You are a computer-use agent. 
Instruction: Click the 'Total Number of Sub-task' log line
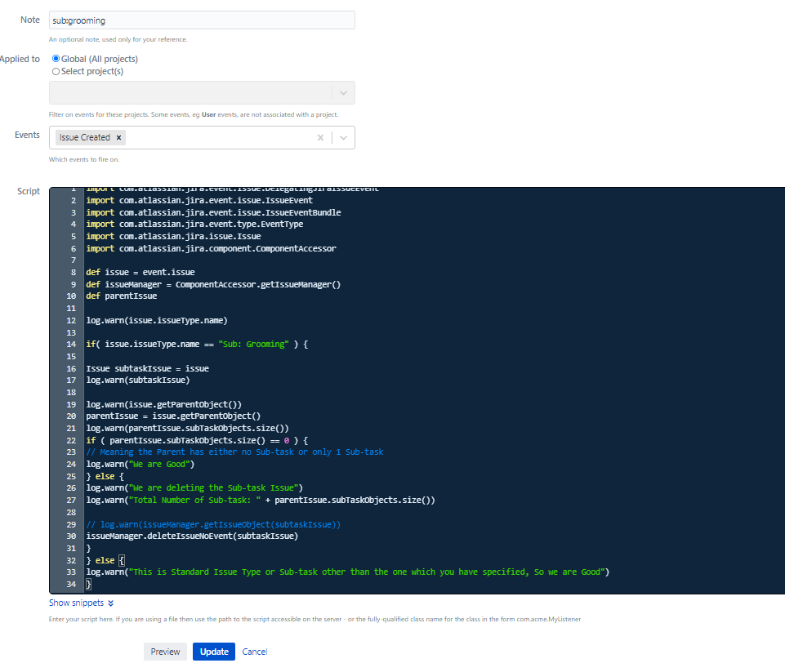pyautogui.click(x=261, y=501)
